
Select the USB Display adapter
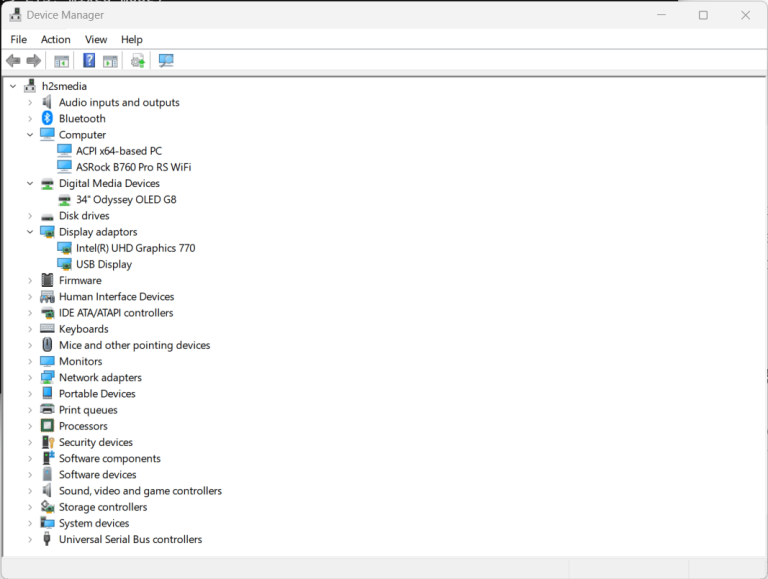(x=104, y=264)
